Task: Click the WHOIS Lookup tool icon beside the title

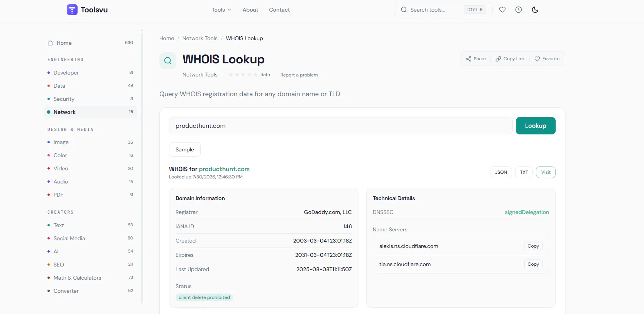Action: coord(168,61)
